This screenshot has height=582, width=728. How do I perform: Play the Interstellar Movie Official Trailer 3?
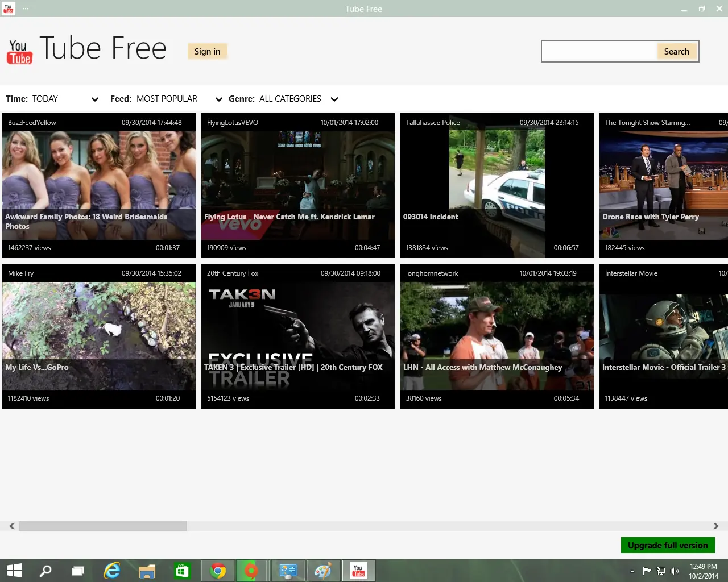664,336
